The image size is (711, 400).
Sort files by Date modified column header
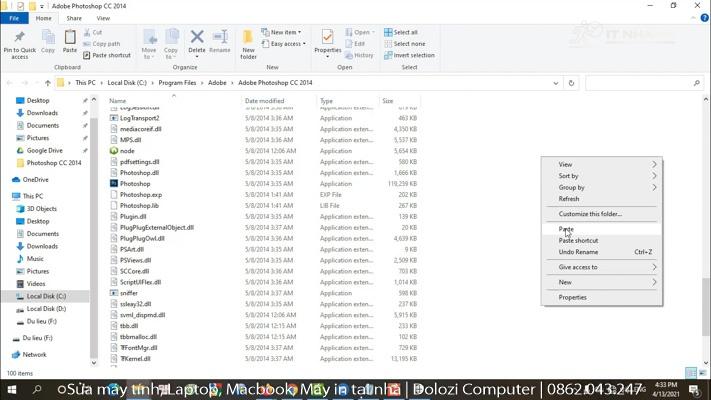pos(265,101)
